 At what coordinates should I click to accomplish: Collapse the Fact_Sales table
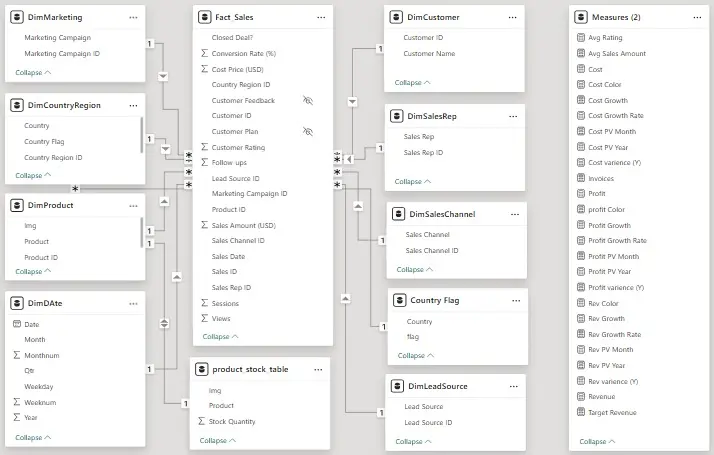(x=220, y=337)
